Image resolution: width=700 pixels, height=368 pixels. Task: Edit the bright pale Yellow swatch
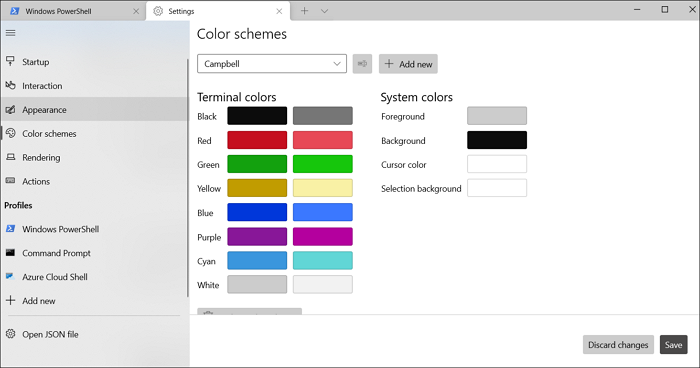point(323,188)
